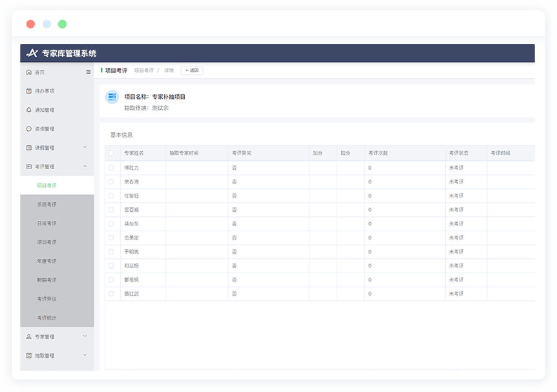Toggle the select-all checkbox in table header

111,153
